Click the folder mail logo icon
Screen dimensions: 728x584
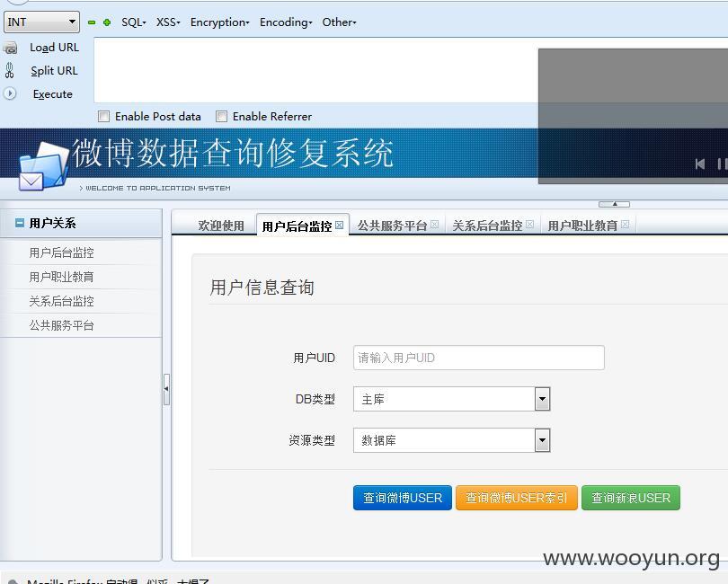pyautogui.click(x=43, y=166)
